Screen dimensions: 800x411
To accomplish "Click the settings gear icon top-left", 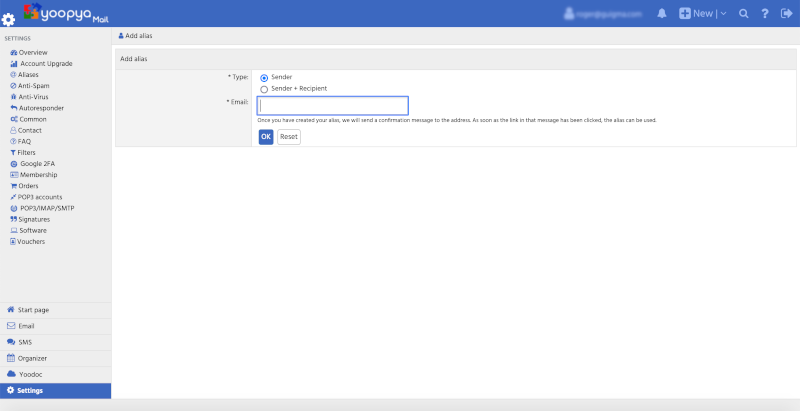I will [x=9, y=19].
